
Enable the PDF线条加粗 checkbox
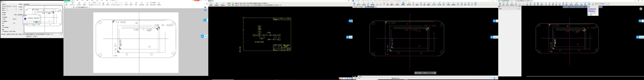(2, 27)
